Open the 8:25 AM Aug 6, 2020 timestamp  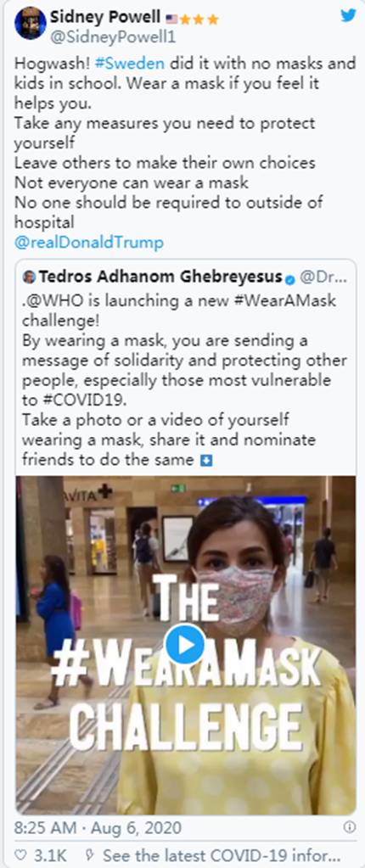point(98,827)
